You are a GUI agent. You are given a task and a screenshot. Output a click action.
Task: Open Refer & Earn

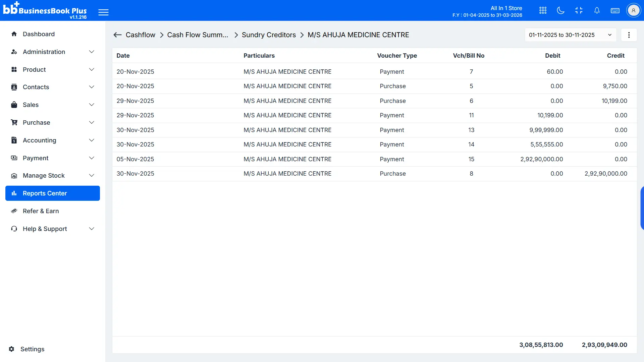coord(41,211)
